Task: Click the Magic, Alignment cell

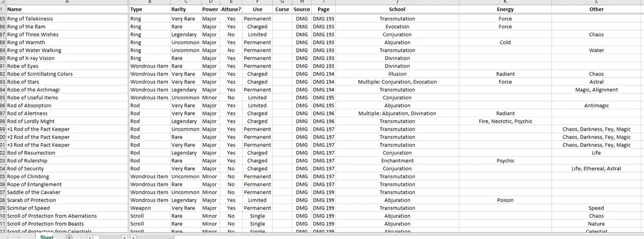Action: [596, 90]
